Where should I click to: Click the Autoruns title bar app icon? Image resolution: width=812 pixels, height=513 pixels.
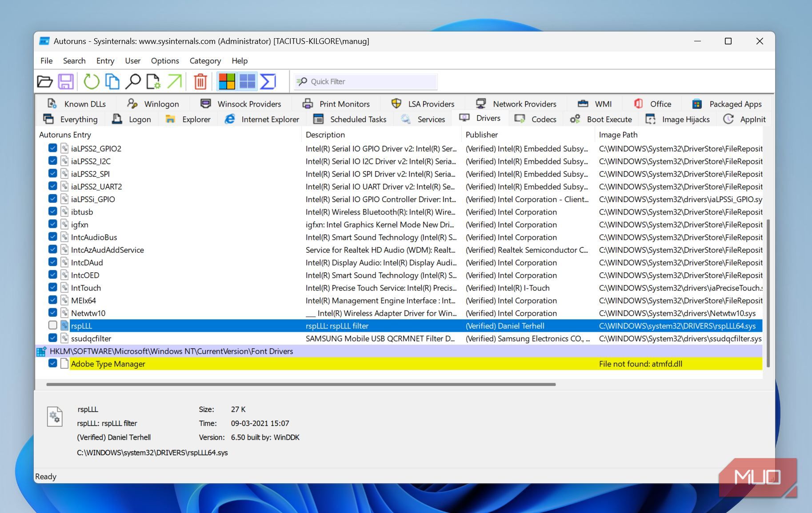[x=44, y=41]
